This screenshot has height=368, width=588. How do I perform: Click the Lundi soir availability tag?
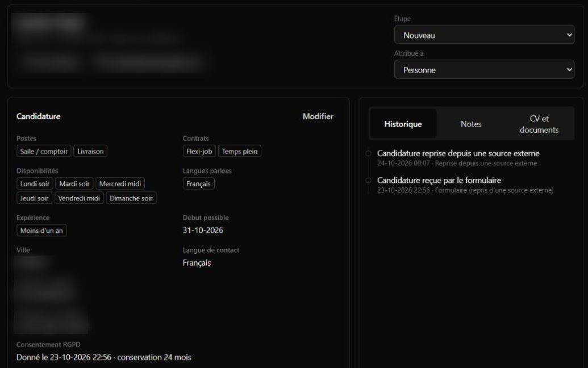pyautogui.click(x=35, y=183)
